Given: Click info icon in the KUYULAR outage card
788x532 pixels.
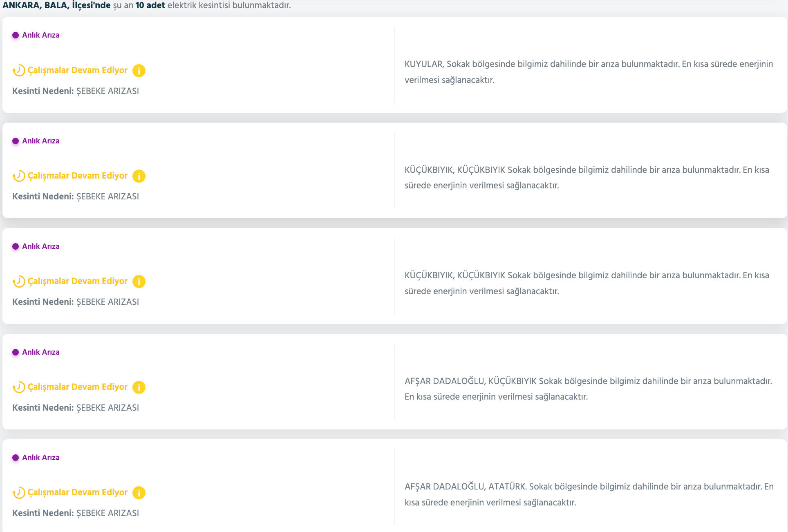Looking at the screenshot, I should click(139, 71).
